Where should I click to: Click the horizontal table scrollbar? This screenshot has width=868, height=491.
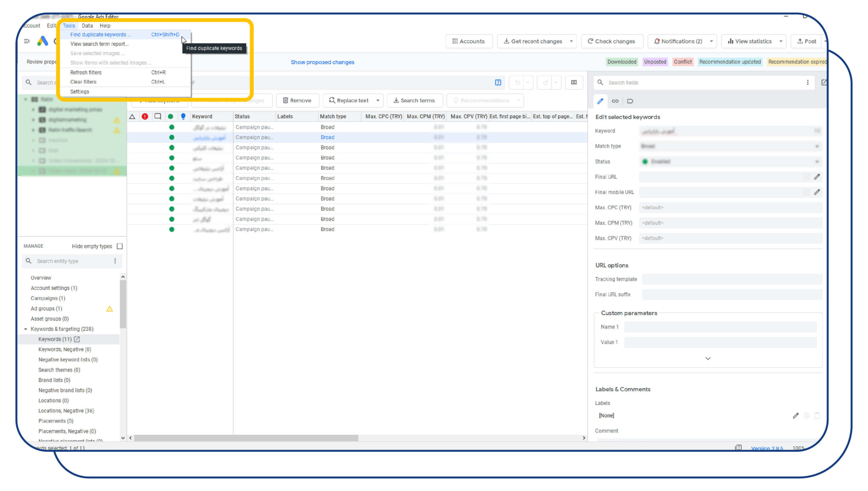(x=246, y=438)
